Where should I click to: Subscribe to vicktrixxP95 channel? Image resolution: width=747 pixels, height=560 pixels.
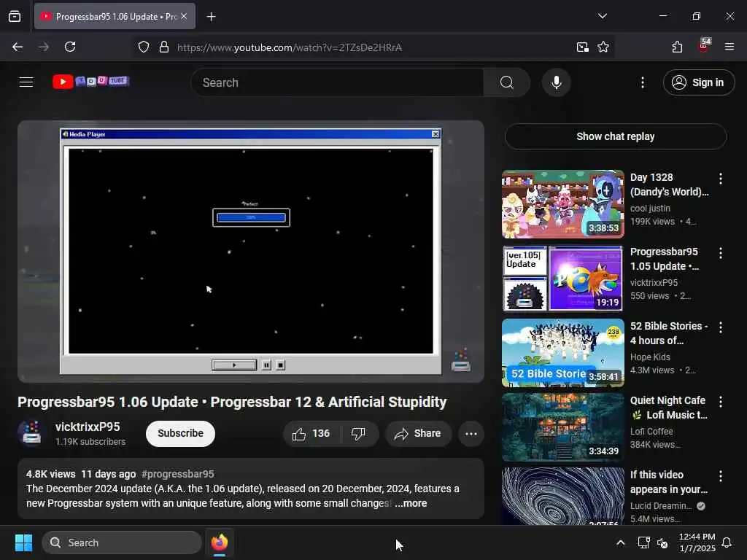coord(180,433)
